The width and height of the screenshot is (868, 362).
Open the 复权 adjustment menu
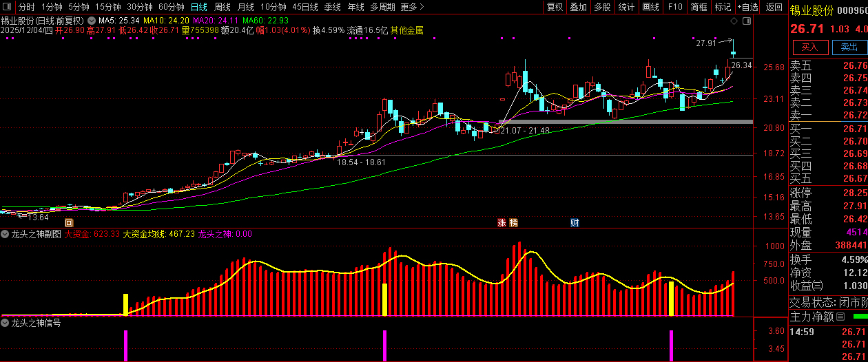(x=555, y=7)
